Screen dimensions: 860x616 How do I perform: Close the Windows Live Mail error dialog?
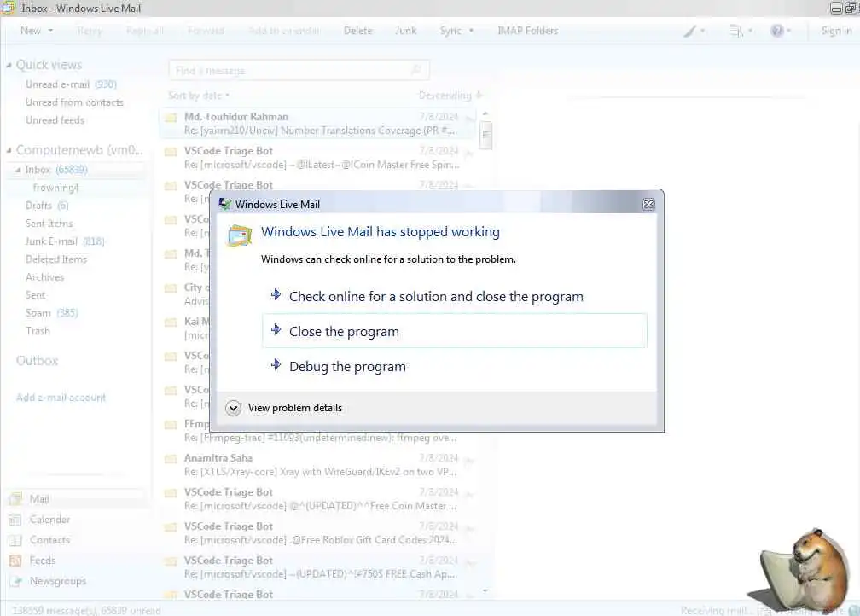tap(648, 205)
